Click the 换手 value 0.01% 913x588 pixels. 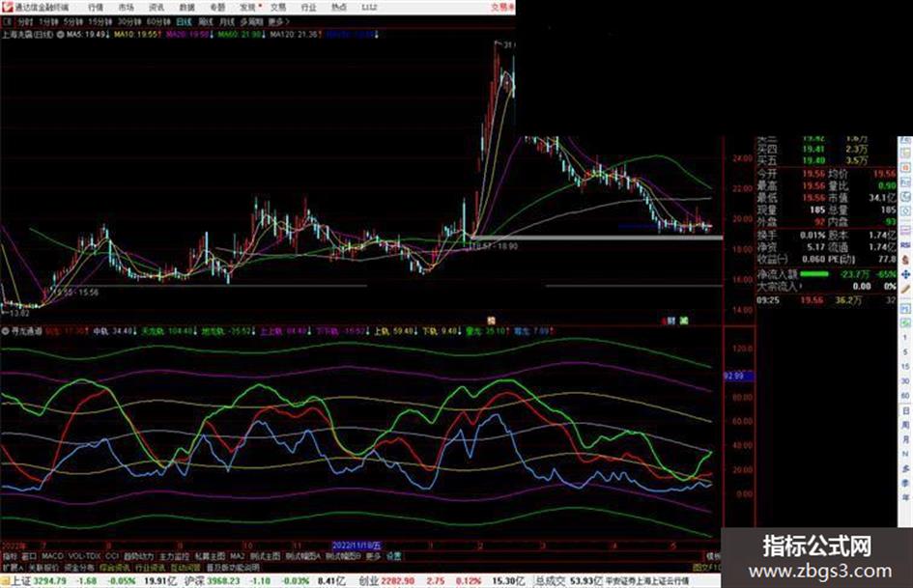pyautogui.click(x=813, y=236)
